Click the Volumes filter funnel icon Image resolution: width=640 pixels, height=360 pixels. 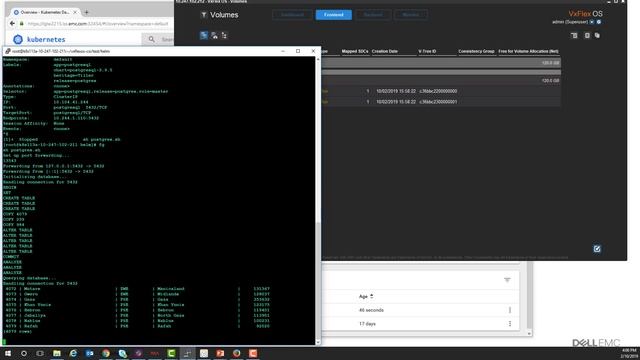pyautogui.click(x=203, y=15)
